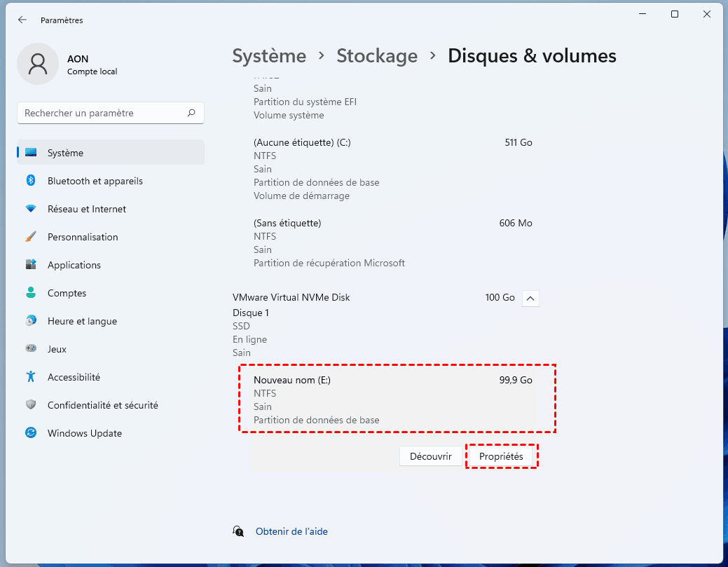Open the Obtenir de l'aide link
Image resolution: width=728 pixels, height=567 pixels.
[x=291, y=531]
